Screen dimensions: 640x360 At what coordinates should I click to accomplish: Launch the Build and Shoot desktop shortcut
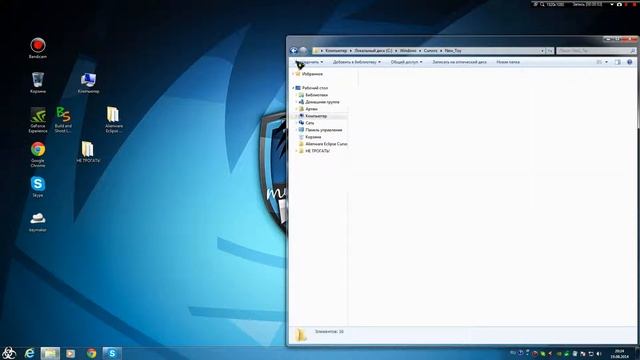click(63, 120)
